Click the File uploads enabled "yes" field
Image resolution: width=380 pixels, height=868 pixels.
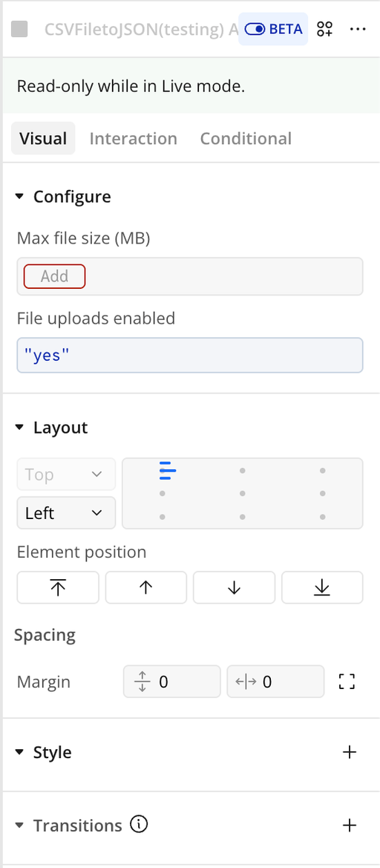pyautogui.click(x=190, y=356)
